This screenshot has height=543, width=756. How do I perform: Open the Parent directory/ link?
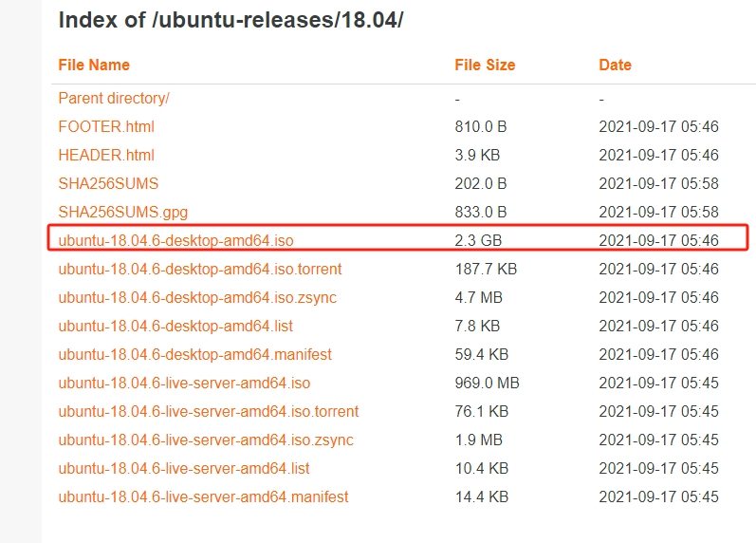[x=114, y=99]
